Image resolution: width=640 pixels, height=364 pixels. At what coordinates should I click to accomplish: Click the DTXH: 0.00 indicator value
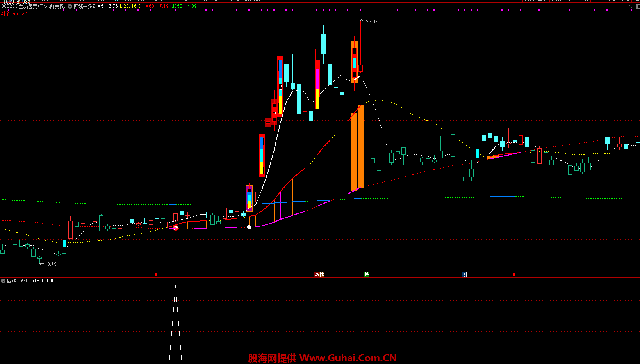click(x=43, y=281)
